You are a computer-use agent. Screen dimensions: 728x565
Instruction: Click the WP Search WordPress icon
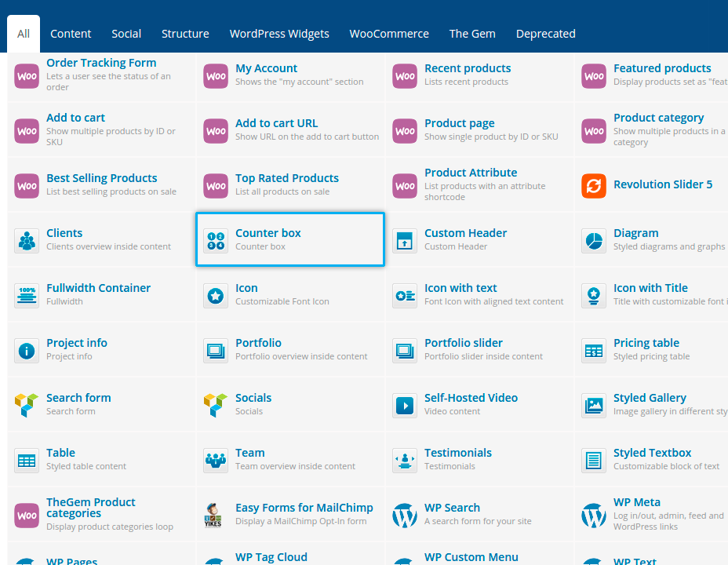tap(405, 516)
